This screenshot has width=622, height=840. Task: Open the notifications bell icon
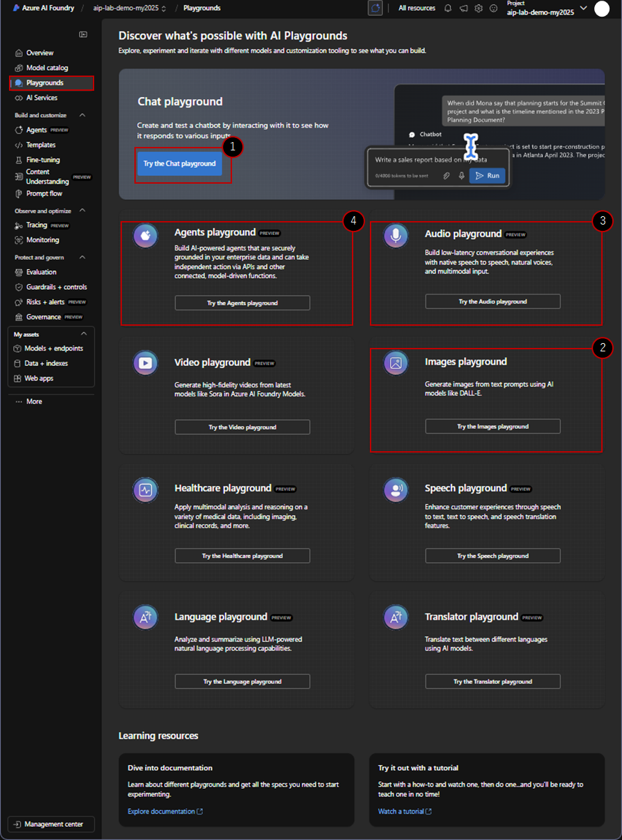point(447,8)
